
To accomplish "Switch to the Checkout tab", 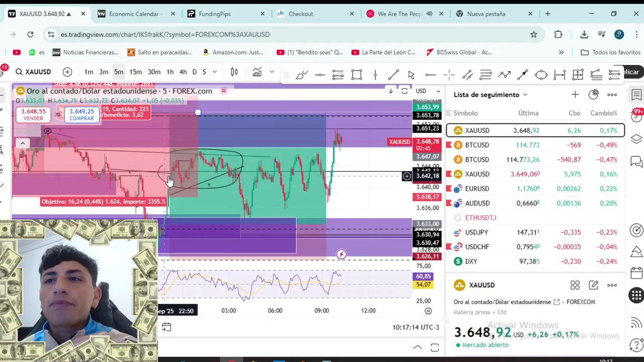I will coord(315,14).
